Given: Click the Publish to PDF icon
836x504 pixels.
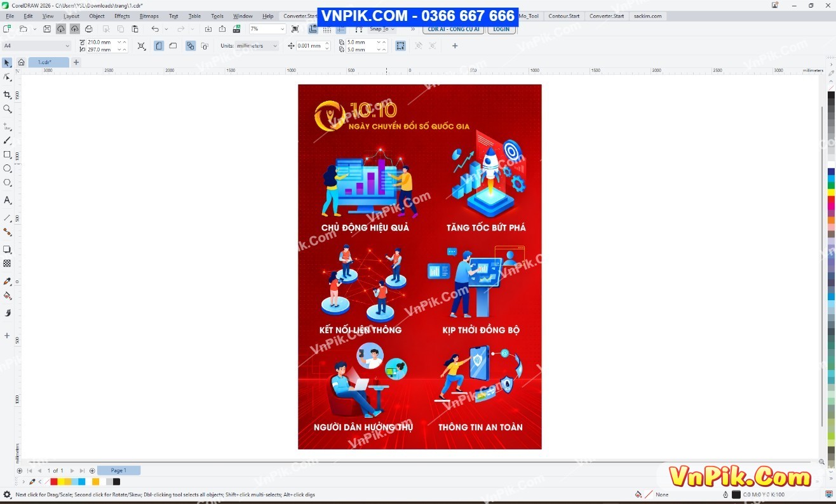Looking at the screenshot, I should point(236,29).
